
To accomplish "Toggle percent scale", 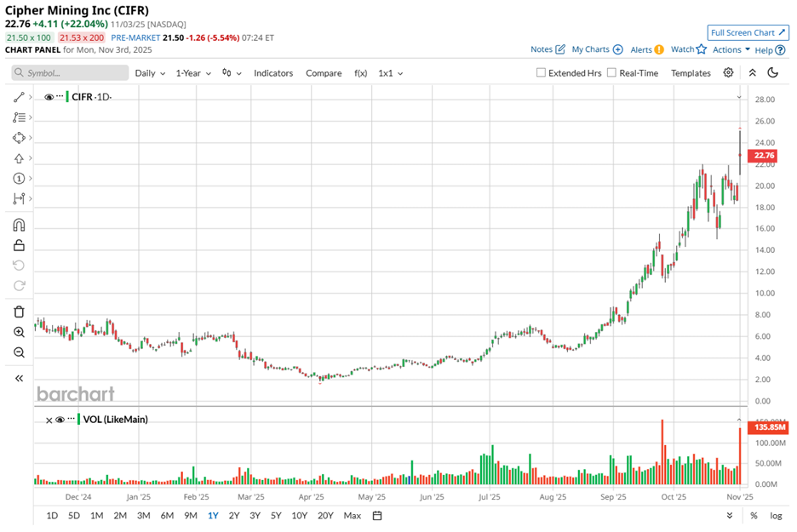I will click(x=754, y=516).
